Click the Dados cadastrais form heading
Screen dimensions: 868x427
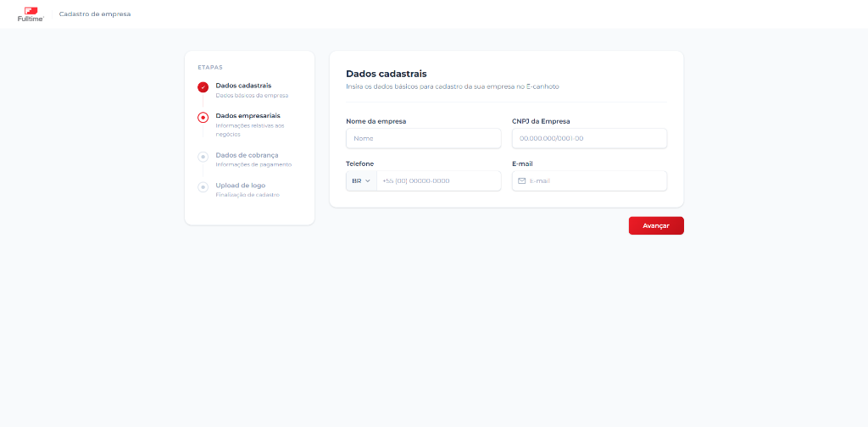point(387,74)
